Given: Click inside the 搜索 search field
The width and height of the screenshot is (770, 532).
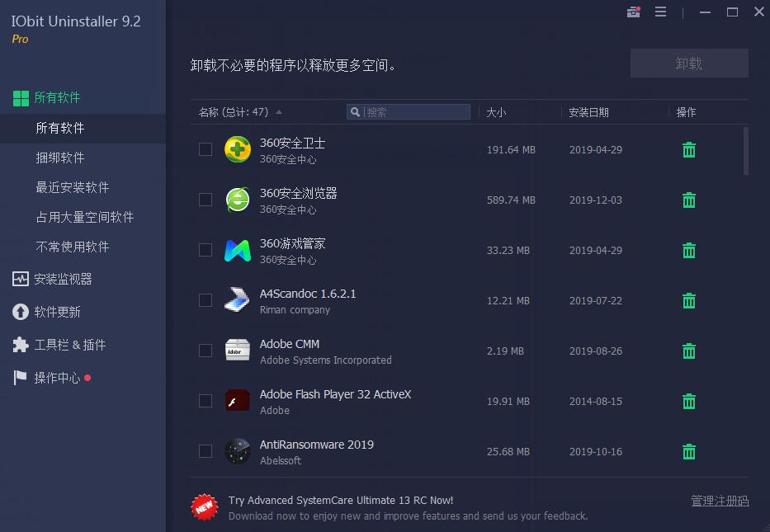Looking at the screenshot, I should tap(409, 111).
